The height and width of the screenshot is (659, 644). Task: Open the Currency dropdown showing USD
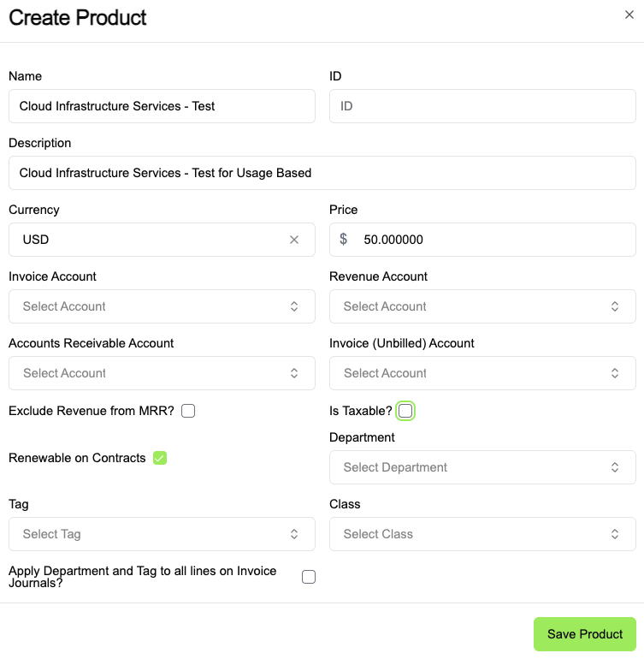tap(145, 240)
